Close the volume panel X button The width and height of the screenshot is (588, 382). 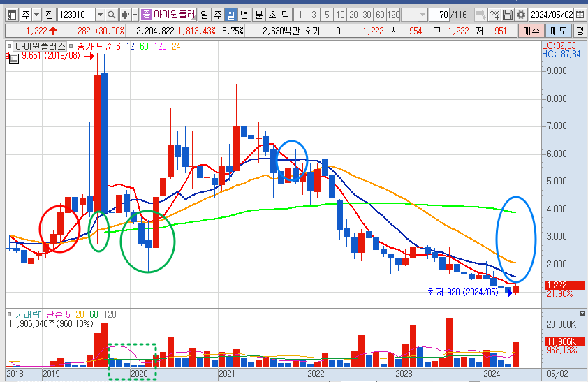tap(582, 314)
